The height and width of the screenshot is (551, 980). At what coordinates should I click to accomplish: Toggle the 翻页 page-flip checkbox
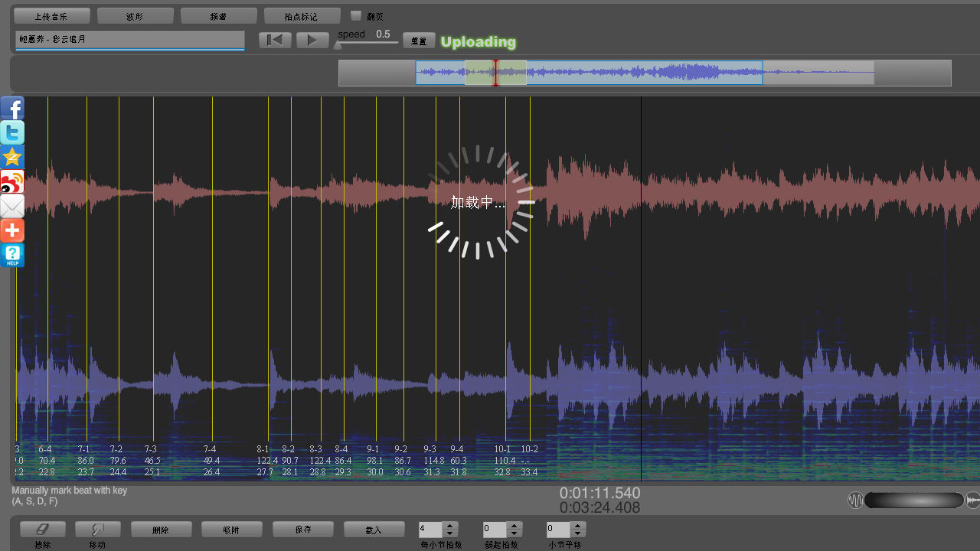pyautogui.click(x=356, y=16)
